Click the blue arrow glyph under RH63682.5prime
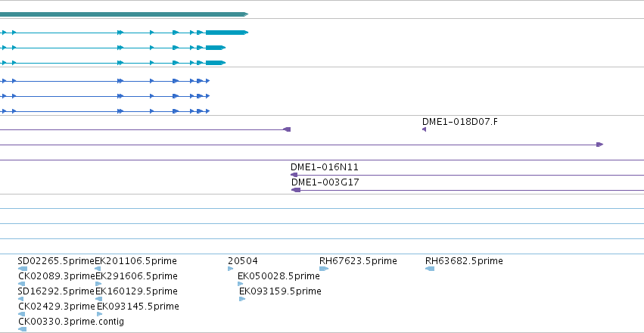This screenshot has height=333, width=644. point(430,269)
